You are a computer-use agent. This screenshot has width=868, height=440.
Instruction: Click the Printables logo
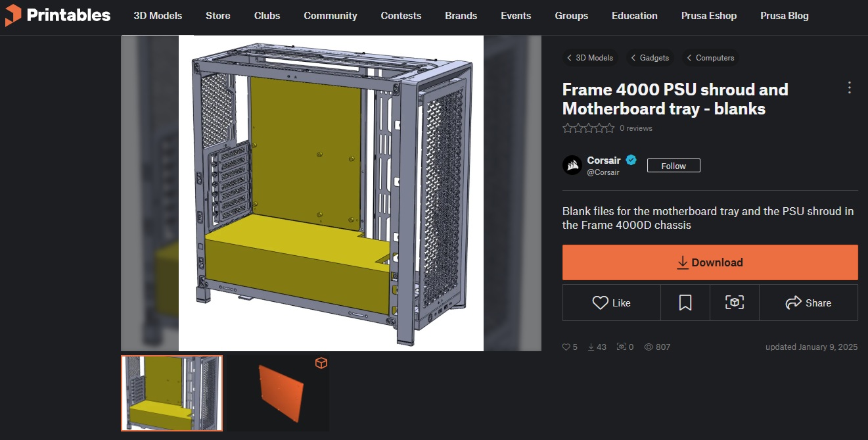(x=58, y=15)
